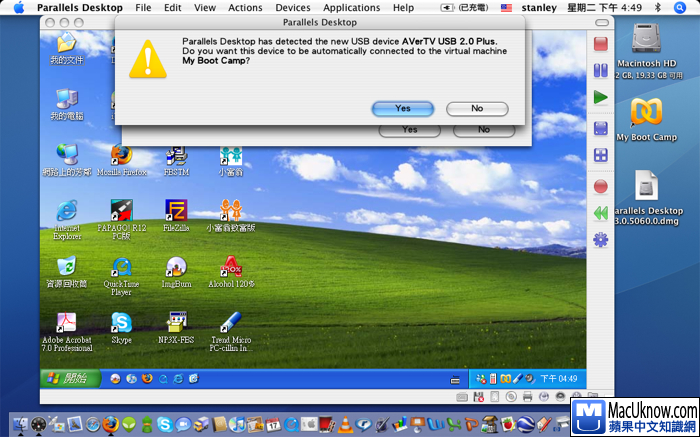The height and width of the screenshot is (437, 700).
Task: Open Skype shortcut on Windows desktop
Action: [121, 323]
